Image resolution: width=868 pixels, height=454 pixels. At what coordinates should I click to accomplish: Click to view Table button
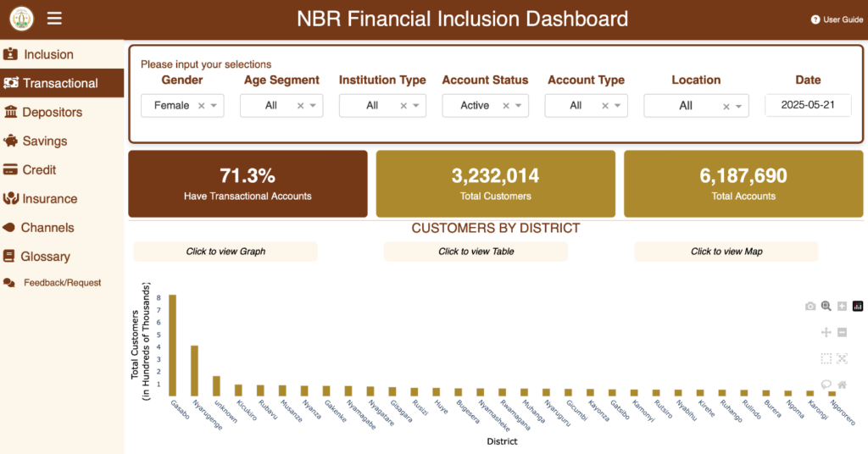coord(476,252)
